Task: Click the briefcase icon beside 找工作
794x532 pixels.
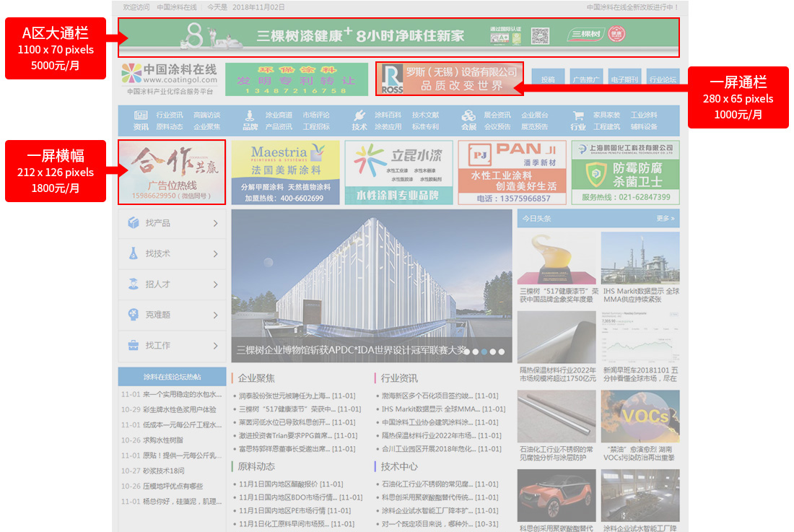Action: (x=134, y=345)
